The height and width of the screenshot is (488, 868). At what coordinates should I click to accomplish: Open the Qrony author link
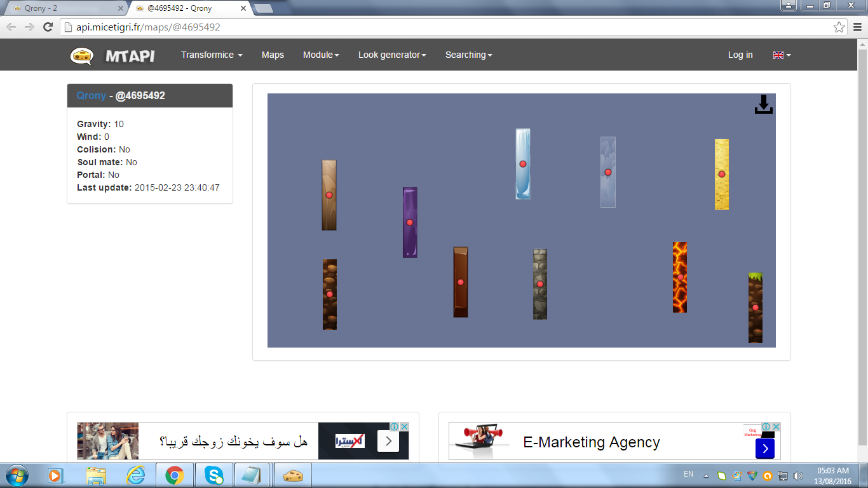tap(92, 95)
